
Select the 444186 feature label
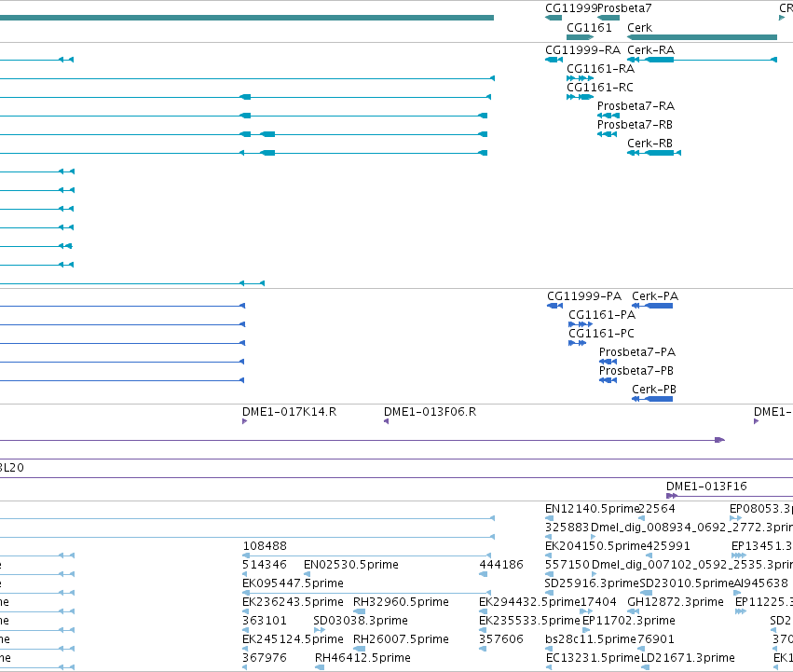(x=501, y=565)
